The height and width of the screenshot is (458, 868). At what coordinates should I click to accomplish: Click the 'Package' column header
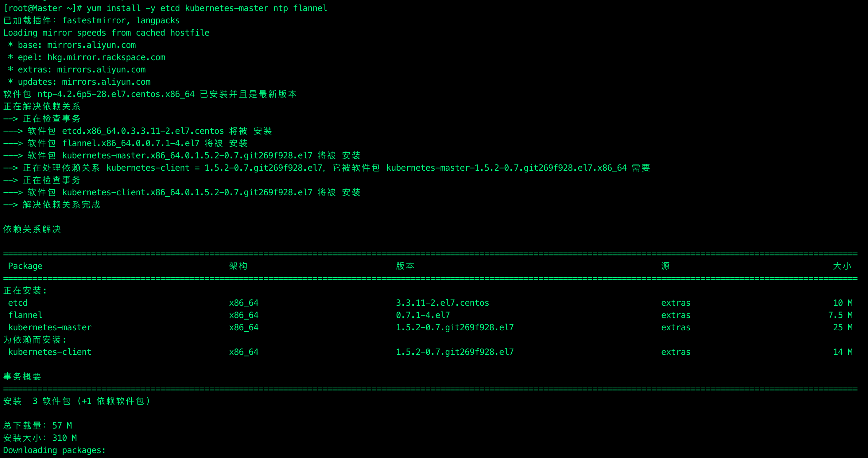tap(25, 266)
